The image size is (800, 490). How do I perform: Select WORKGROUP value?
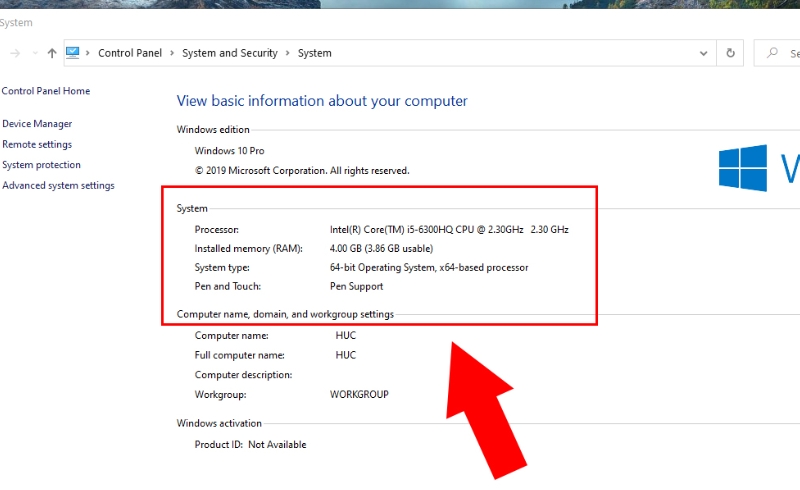click(359, 395)
